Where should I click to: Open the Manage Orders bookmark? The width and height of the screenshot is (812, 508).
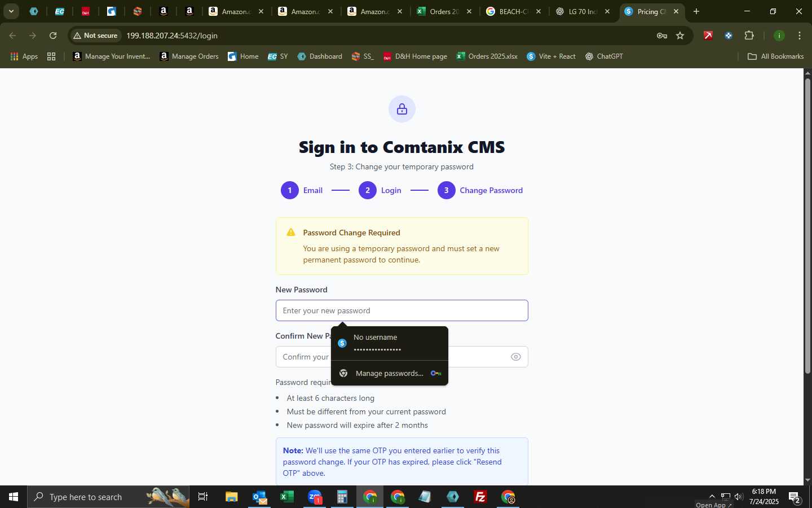189,56
